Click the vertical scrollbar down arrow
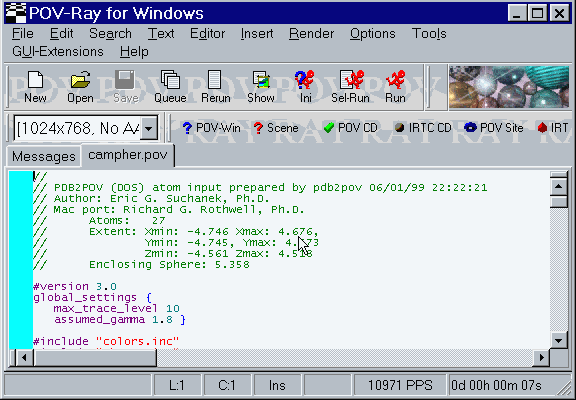This screenshot has height=400, width=576. 558,340
